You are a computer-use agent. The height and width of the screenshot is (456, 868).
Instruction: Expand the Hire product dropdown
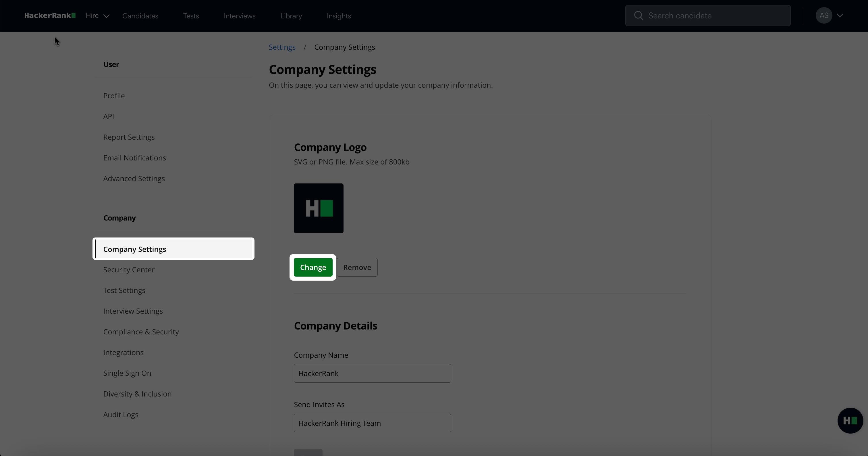tap(97, 16)
